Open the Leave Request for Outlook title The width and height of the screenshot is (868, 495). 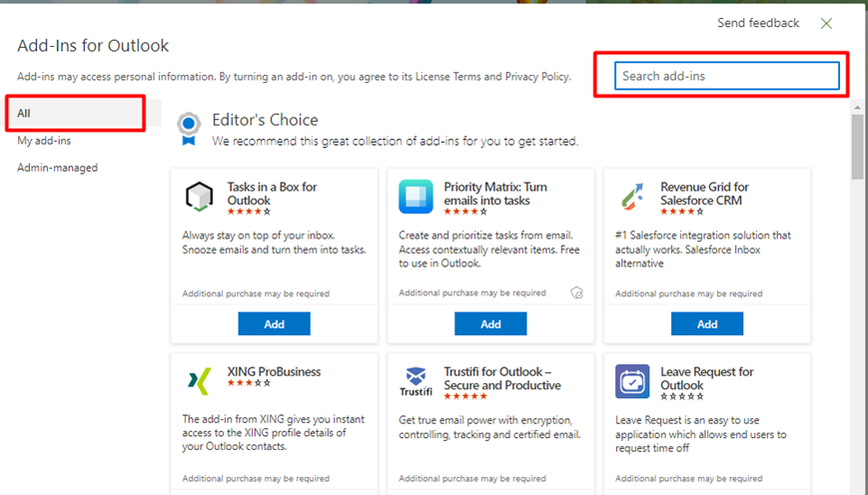click(x=707, y=378)
